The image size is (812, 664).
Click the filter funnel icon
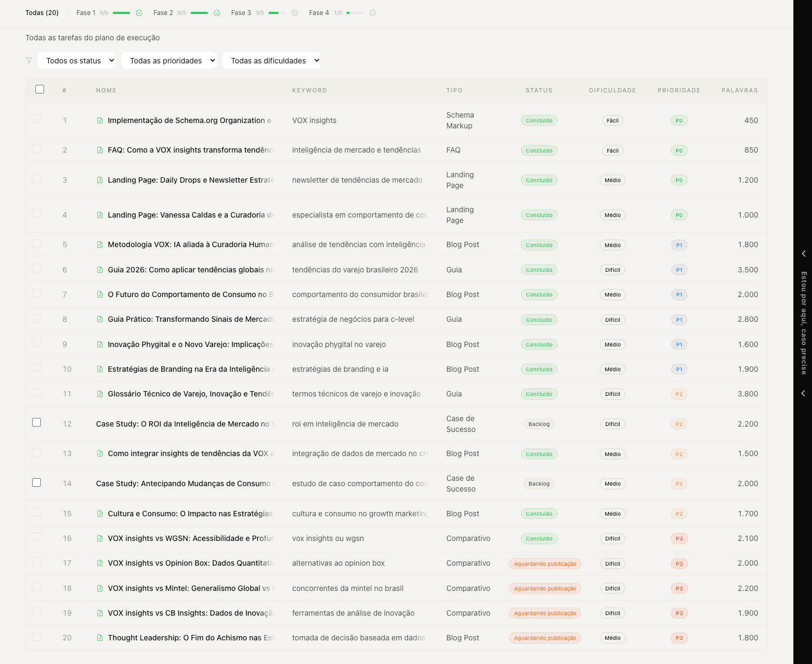tap(29, 61)
